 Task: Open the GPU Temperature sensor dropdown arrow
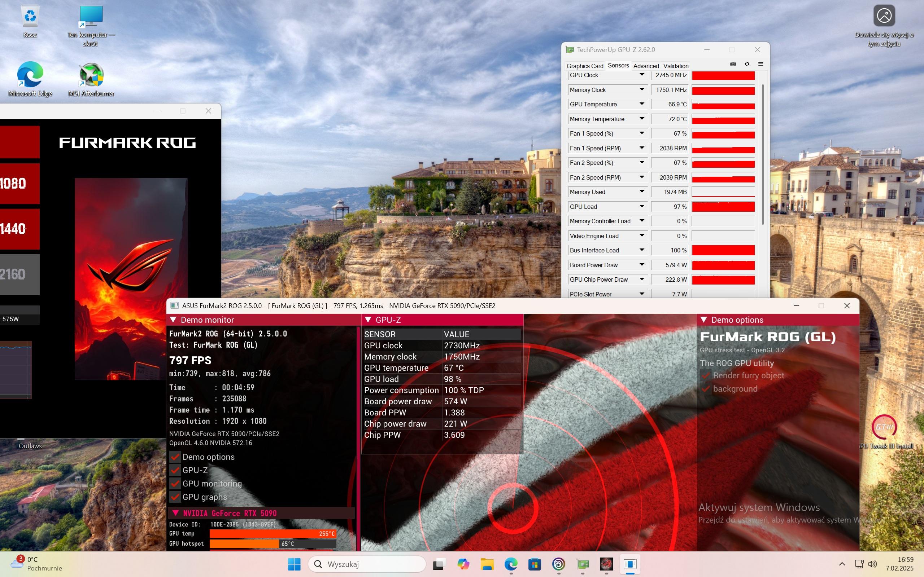(x=642, y=104)
